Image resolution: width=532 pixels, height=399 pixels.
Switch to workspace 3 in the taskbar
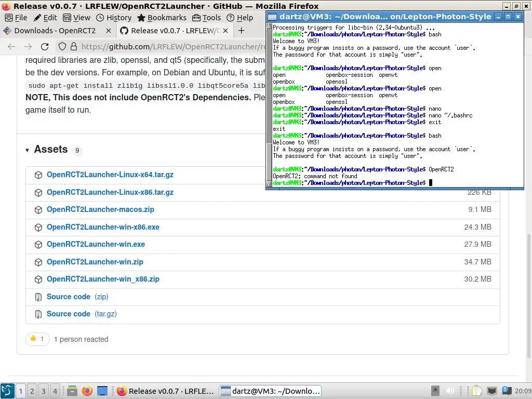tap(44, 391)
